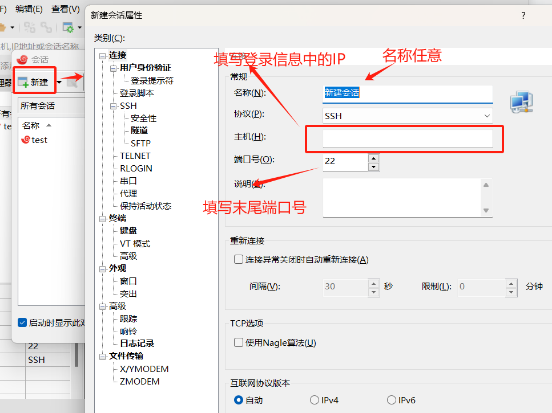The image size is (552, 413).
Task: Select 隧道 in the category tree
Action: tap(139, 131)
